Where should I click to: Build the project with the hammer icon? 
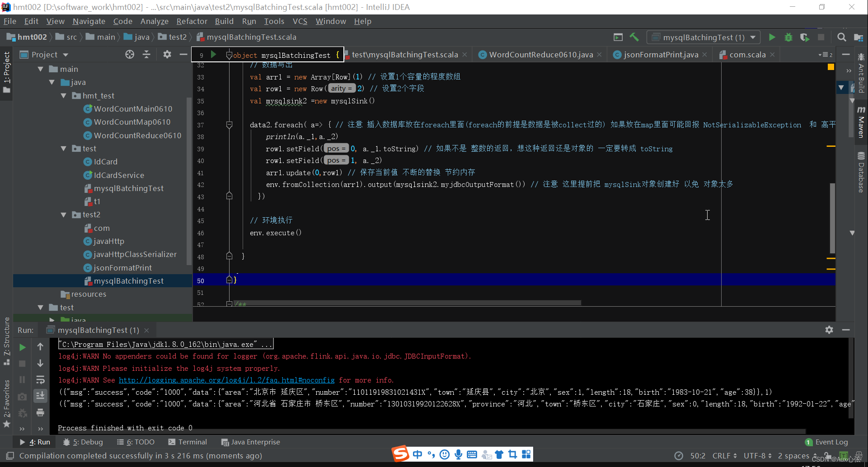tap(634, 37)
